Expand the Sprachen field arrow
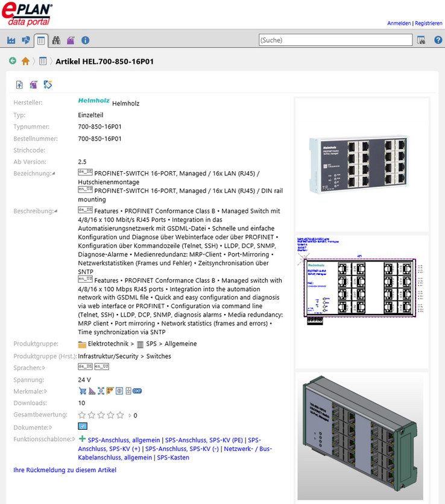This screenshot has height=504, width=445. pos(43,368)
